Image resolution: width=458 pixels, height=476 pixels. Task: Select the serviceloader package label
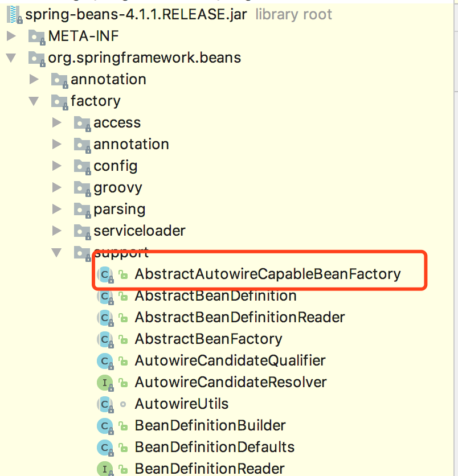point(140,231)
